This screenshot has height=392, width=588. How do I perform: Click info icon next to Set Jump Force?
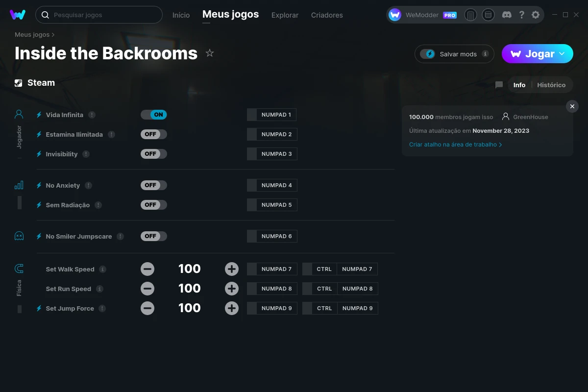click(x=102, y=308)
